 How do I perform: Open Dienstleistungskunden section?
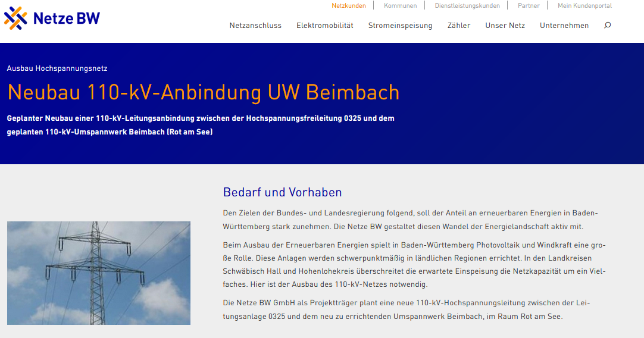click(467, 6)
